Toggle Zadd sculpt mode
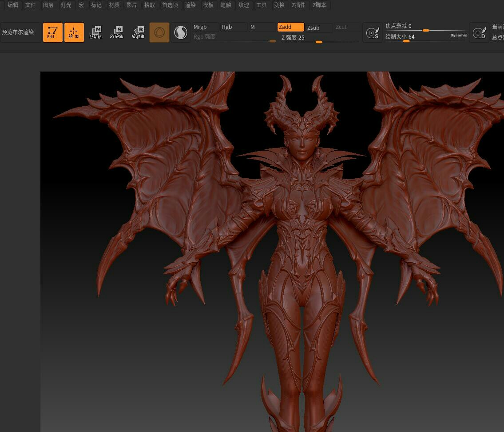Image resolution: width=504 pixels, height=432 pixels. [x=290, y=27]
